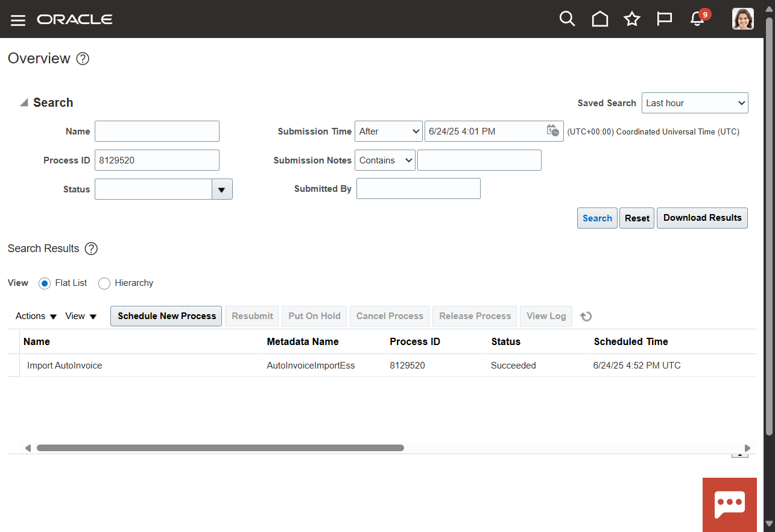The image size is (775, 532).
Task: Click the Search button
Action: (597, 218)
